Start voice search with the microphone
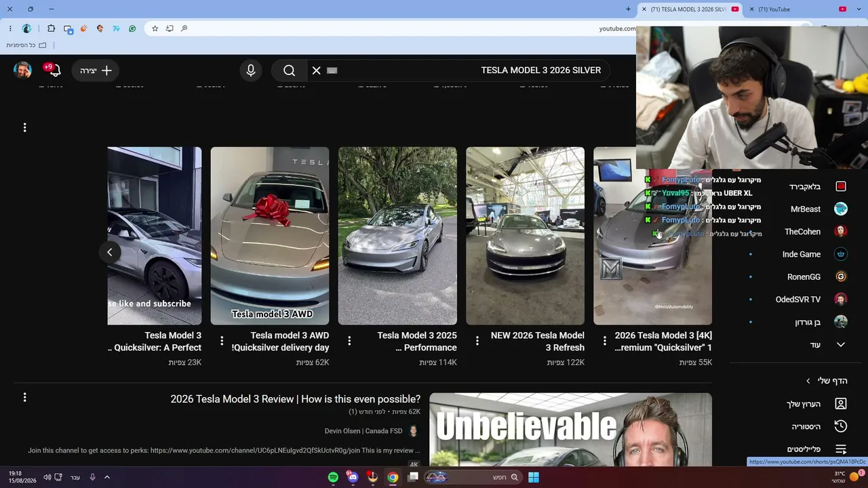 point(251,70)
